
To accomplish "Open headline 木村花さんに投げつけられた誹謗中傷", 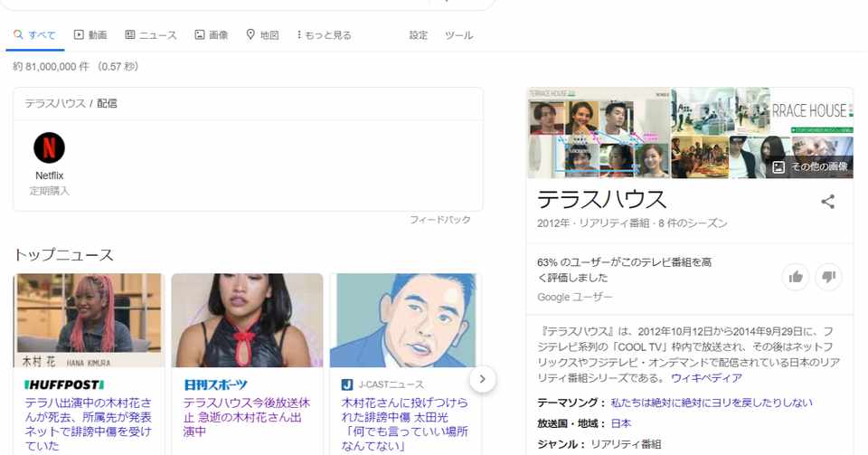I will (405, 424).
